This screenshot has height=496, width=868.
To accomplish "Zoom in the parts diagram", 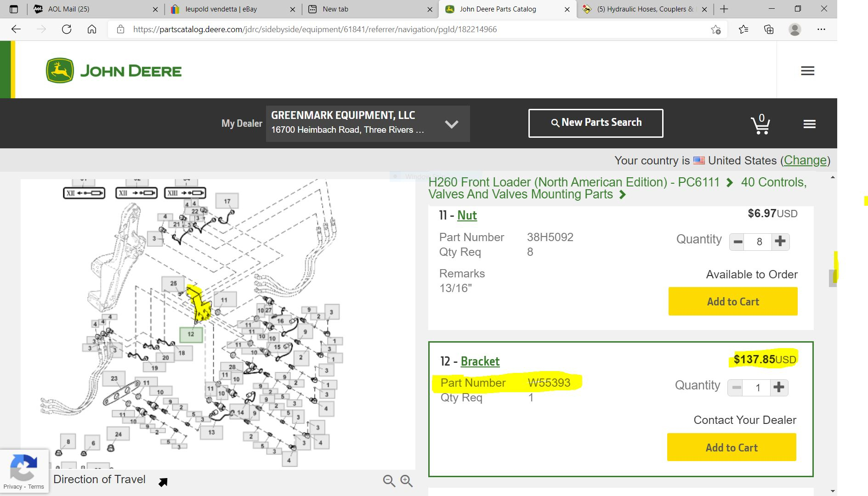I will [x=406, y=481].
